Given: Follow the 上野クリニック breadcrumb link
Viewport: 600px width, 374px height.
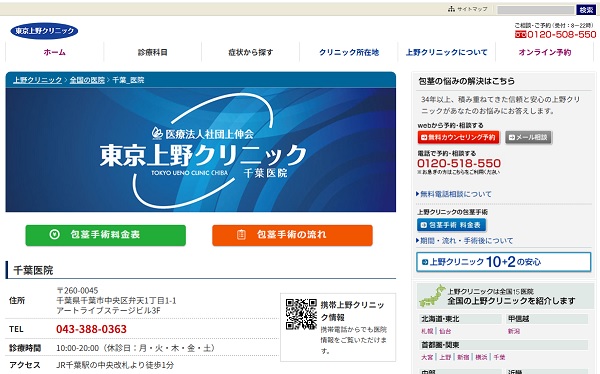Looking at the screenshot, I should (38, 80).
